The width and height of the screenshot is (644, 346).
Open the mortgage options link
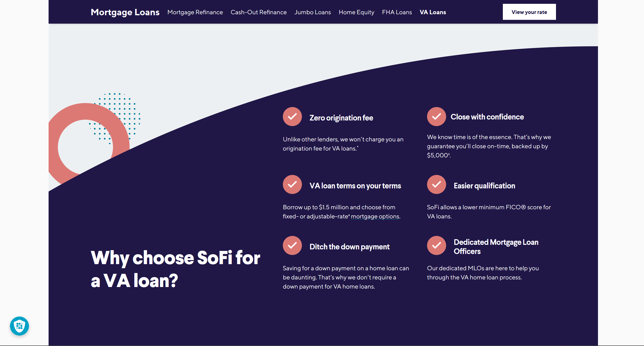click(375, 216)
